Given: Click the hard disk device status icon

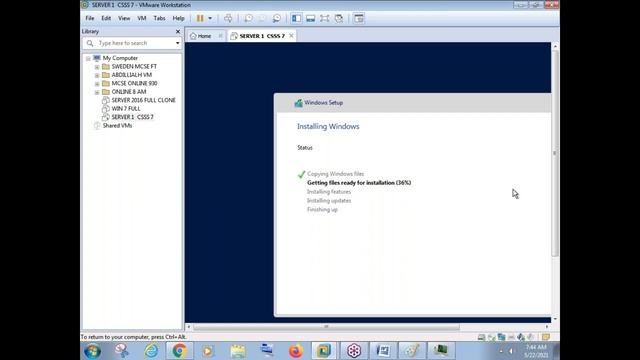Looking at the screenshot, I should [x=482, y=337].
